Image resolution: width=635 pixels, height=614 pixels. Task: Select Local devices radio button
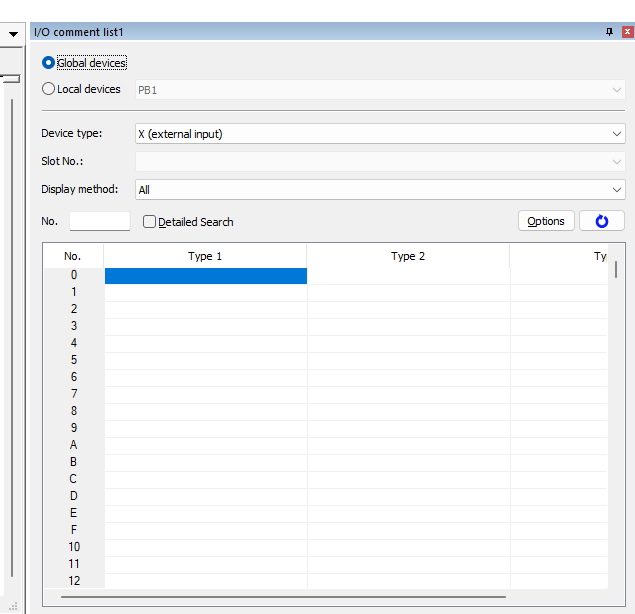pyautogui.click(x=48, y=89)
